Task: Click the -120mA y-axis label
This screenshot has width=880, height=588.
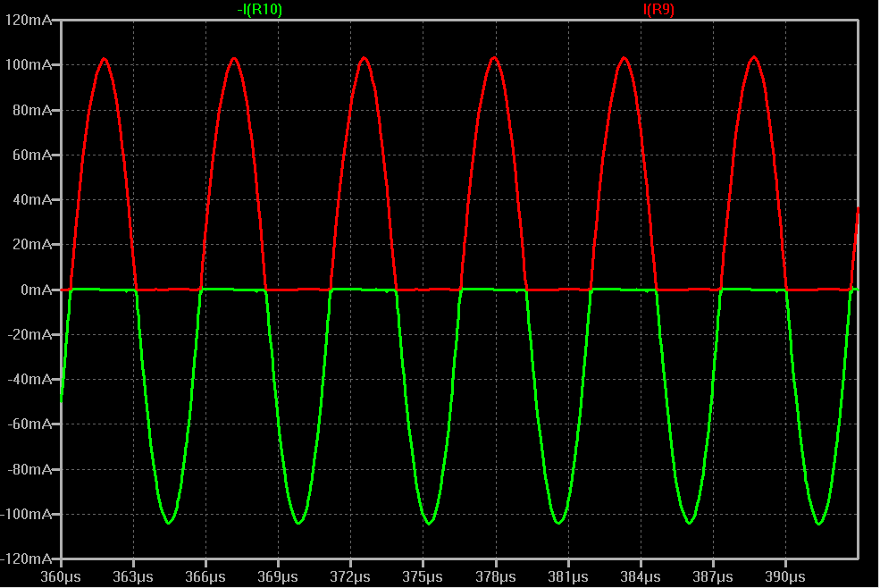Action: (x=27, y=559)
